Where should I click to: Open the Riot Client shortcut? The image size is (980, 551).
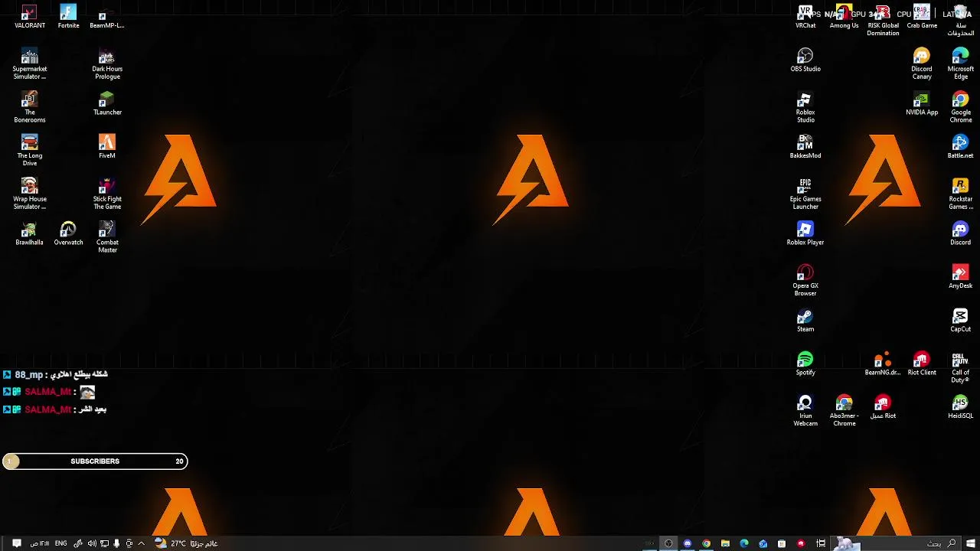[922, 364]
